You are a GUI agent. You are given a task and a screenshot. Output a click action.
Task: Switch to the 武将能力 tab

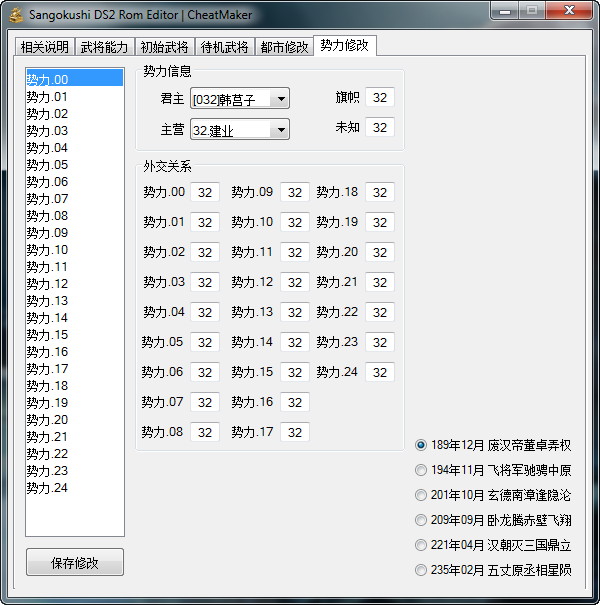tap(104, 47)
